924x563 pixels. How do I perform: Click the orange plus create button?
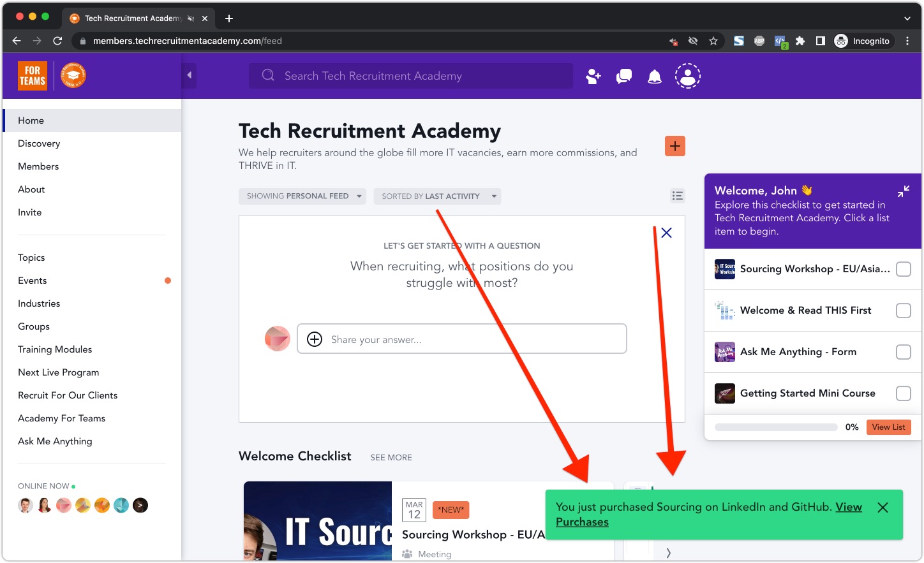tap(675, 146)
